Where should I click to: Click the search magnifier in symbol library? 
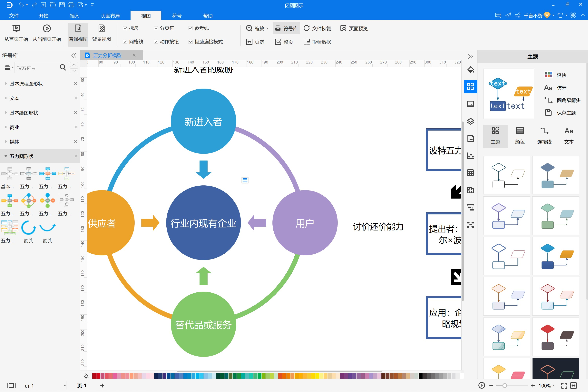pyautogui.click(x=63, y=67)
